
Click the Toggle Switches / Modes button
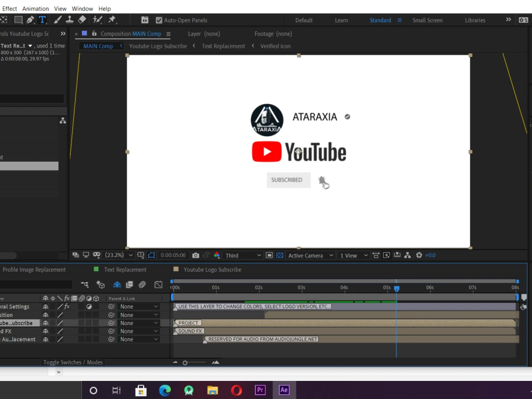click(73, 362)
